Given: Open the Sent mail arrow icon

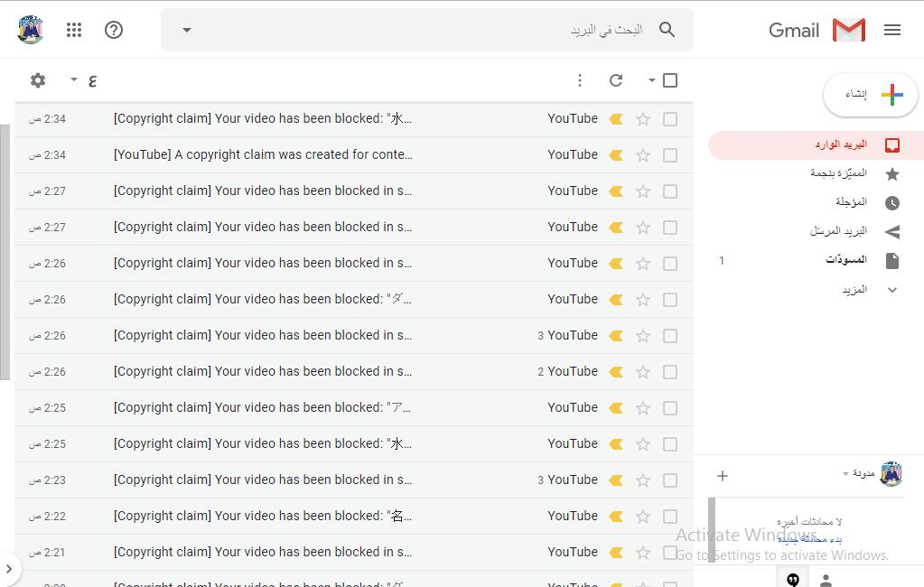Looking at the screenshot, I should pos(892,231).
